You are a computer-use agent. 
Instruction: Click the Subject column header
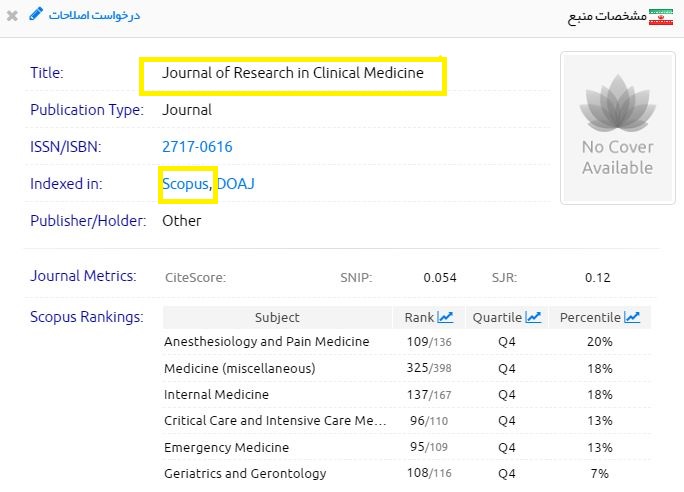277,317
